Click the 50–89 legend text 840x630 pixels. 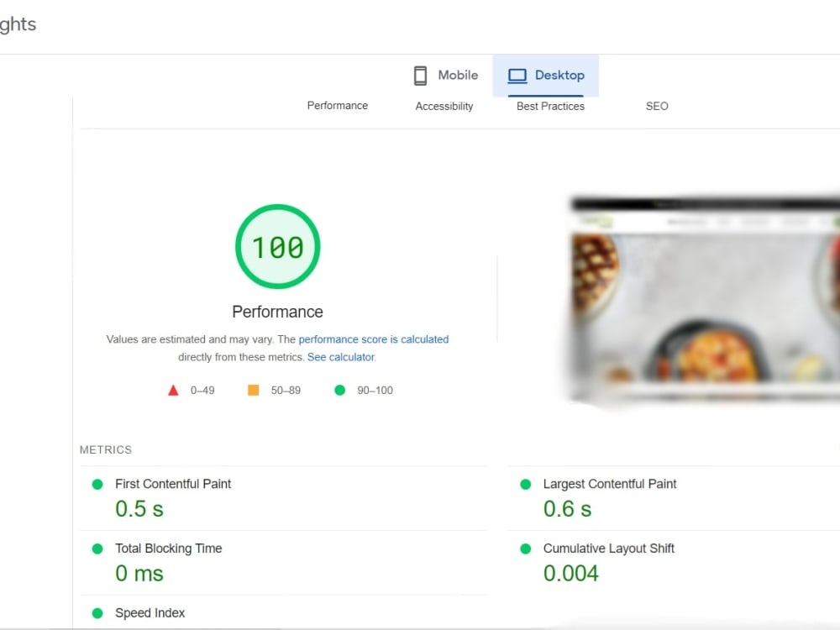[286, 391]
